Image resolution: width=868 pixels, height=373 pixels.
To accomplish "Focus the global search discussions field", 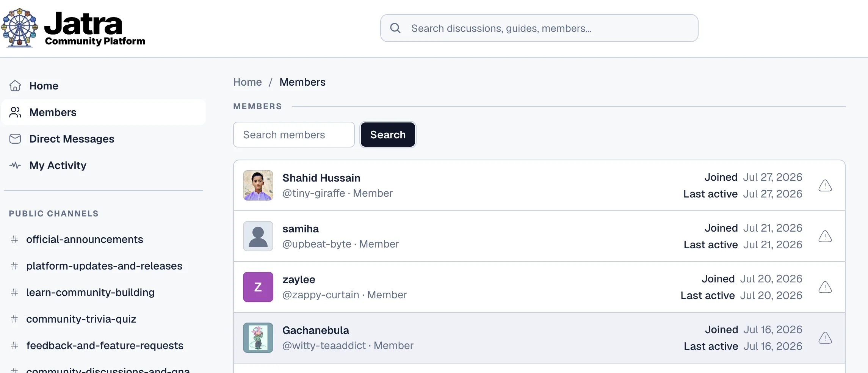I will point(539,28).
